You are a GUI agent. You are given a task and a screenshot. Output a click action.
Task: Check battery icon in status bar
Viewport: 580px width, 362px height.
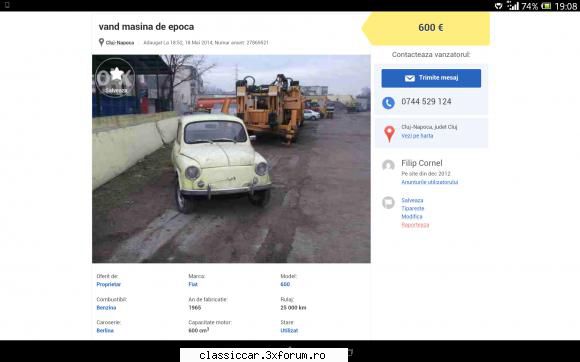[546, 6]
